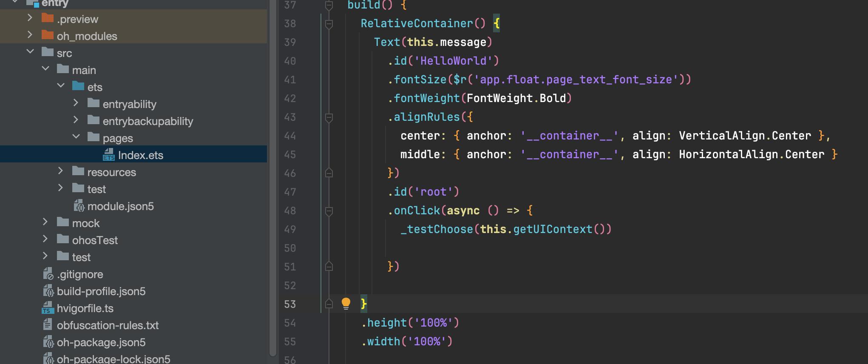Open oh-package.json5 in the file tree
Image resolution: width=868 pixels, height=364 pixels.
click(x=101, y=342)
